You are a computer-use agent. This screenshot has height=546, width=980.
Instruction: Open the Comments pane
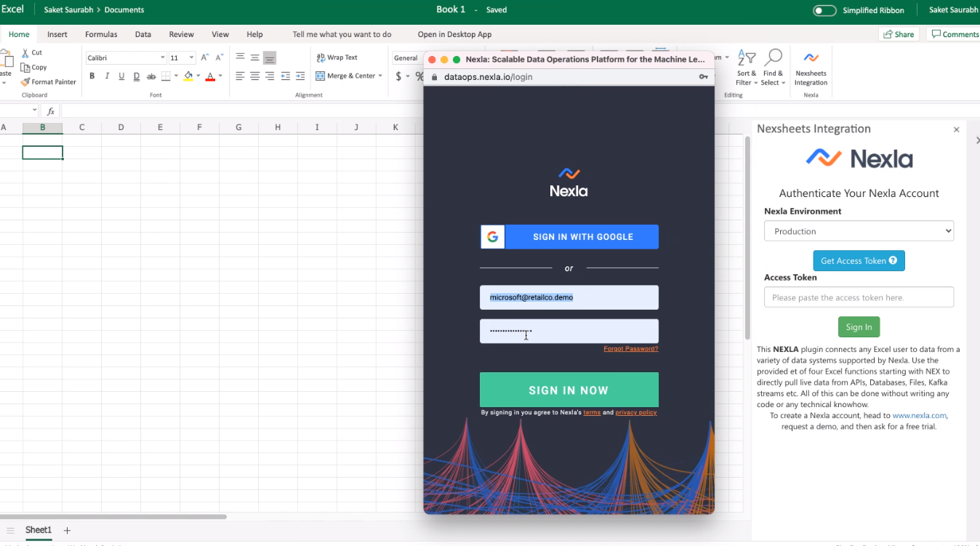click(x=955, y=34)
